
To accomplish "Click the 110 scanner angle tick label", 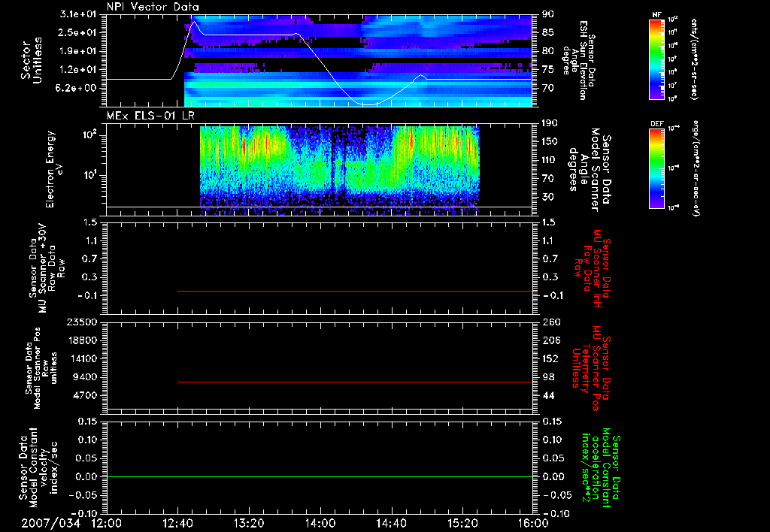I will pos(550,160).
